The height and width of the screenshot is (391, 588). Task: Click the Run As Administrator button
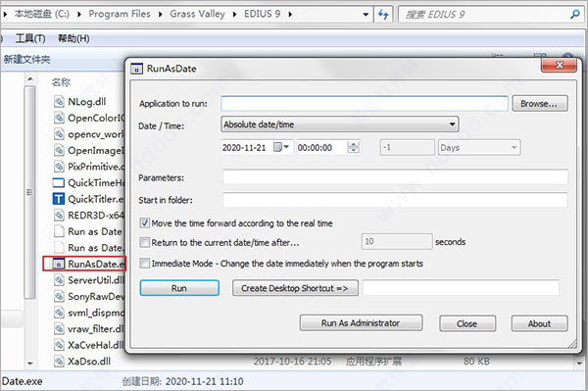(x=361, y=322)
